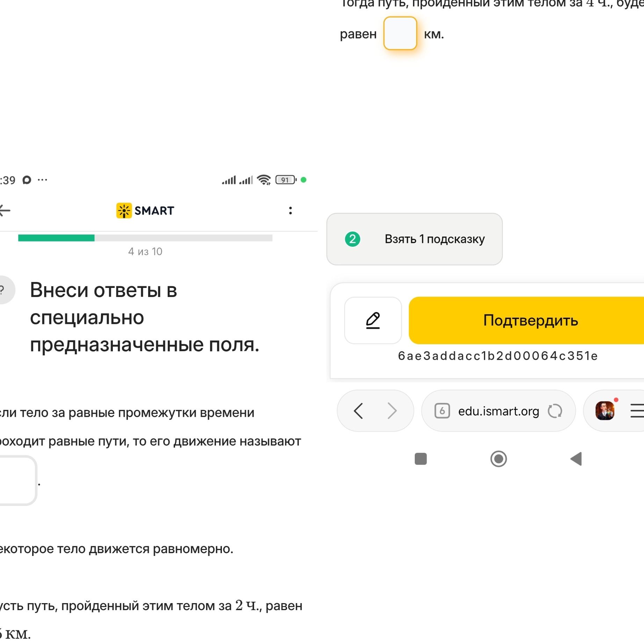The height and width of the screenshot is (644, 644).
Task: Reload the page with the refresh icon
Action: pos(555,411)
